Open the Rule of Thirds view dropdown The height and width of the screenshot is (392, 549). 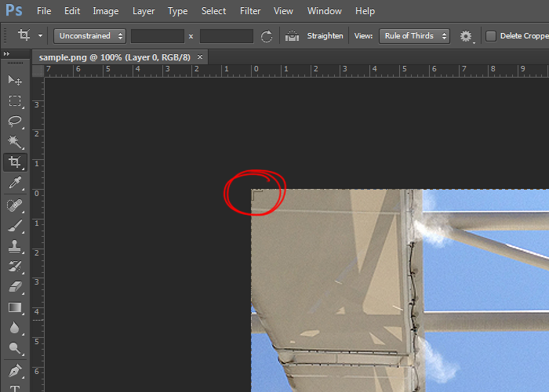(x=414, y=36)
